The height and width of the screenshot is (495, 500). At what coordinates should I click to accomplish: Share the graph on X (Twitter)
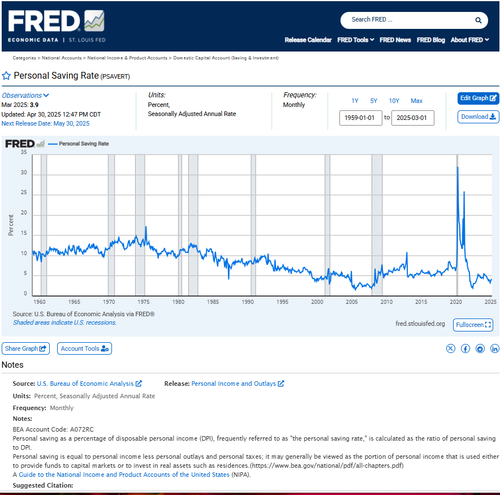(x=450, y=349)
